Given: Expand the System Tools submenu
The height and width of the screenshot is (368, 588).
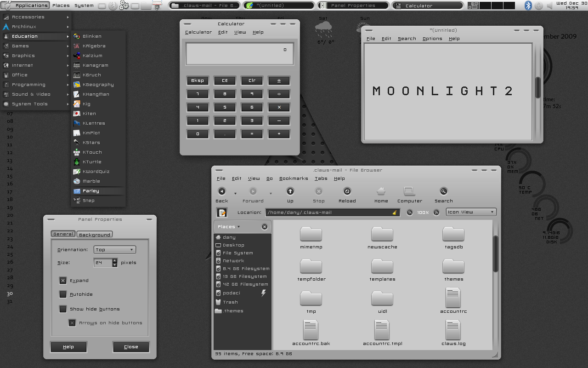Looking at the screenshot, I should coord(36,104).
